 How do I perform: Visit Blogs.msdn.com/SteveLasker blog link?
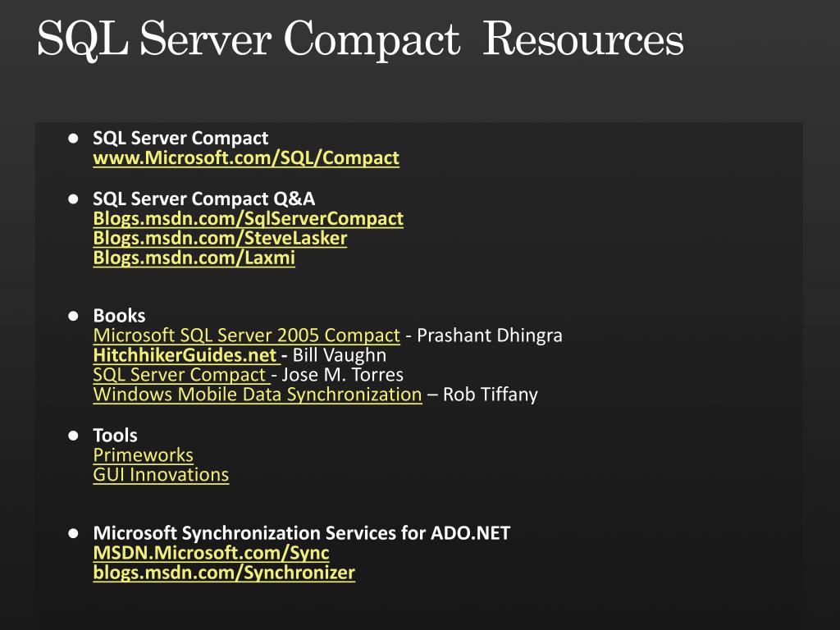220,238
